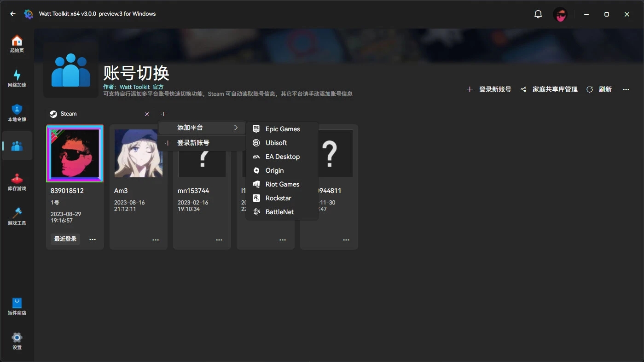Screen dimensions: 644x362
Task: Select the Am3 account card
Action: [x=138, y=153]
